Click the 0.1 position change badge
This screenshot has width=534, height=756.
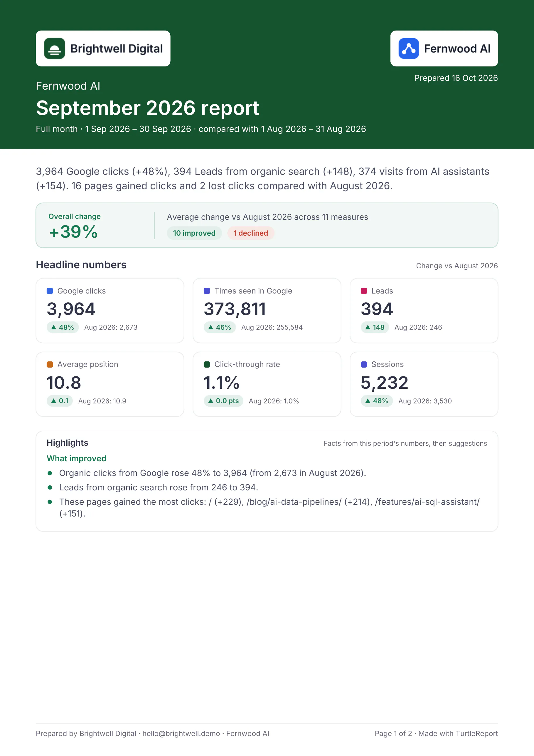pos(60,401)
